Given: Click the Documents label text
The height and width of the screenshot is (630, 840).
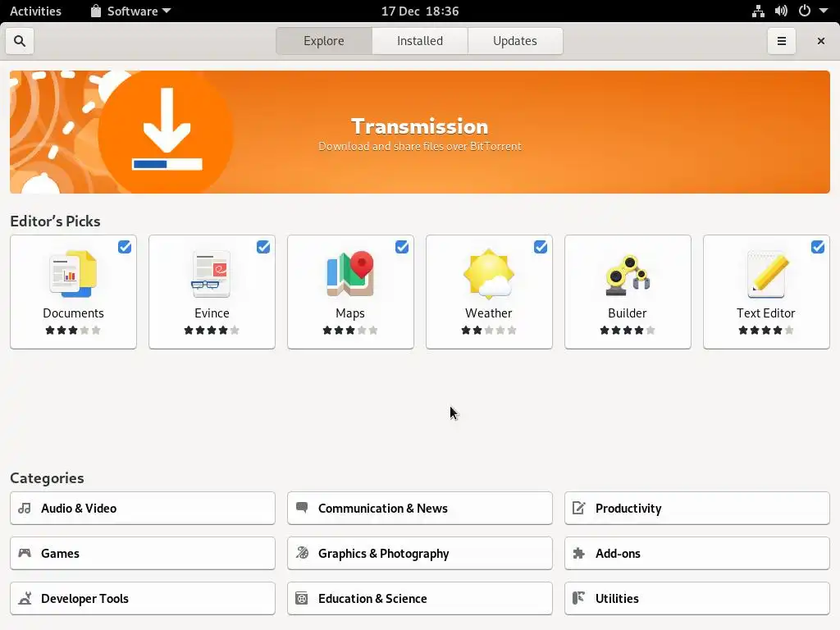Looking at the screenshot, I should (x=73, y=313).
